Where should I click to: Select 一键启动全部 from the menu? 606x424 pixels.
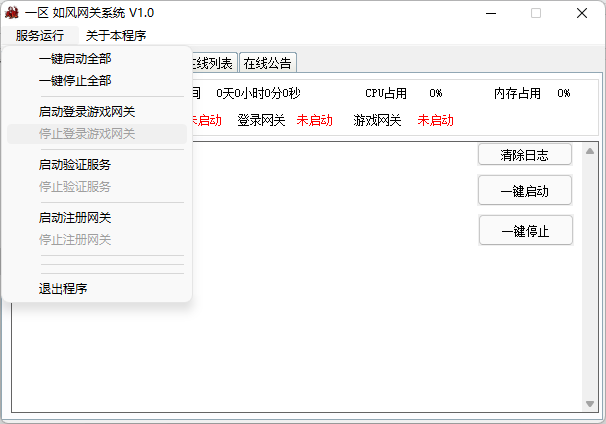click(x=75, y=59)
